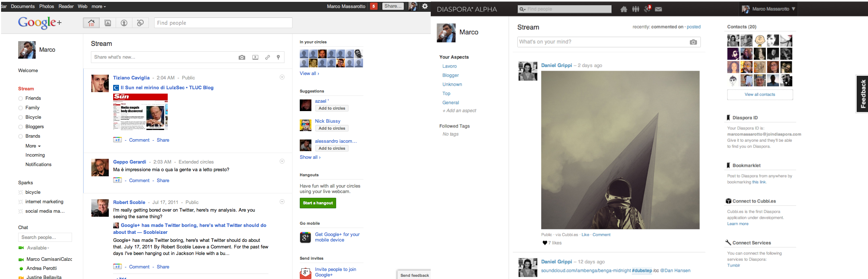Attach a video in Google+ share box
Image resolution: width=868 pixels, height=279 pixels.
coord(255,57)
